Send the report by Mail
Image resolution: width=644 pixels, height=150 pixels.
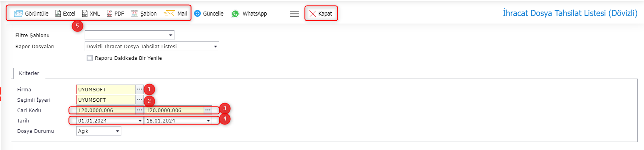(x=175, y=14)
